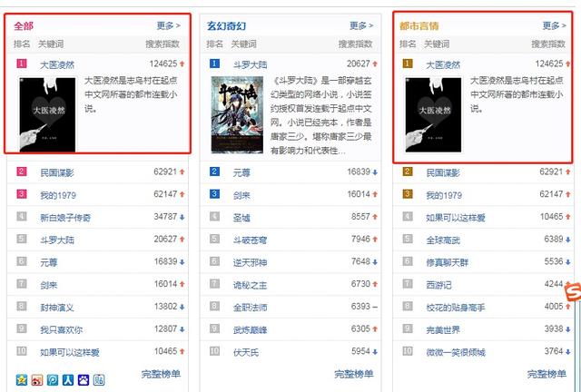
Task: Expand 更多 in the 全部 panel
Action: point(168,25)
